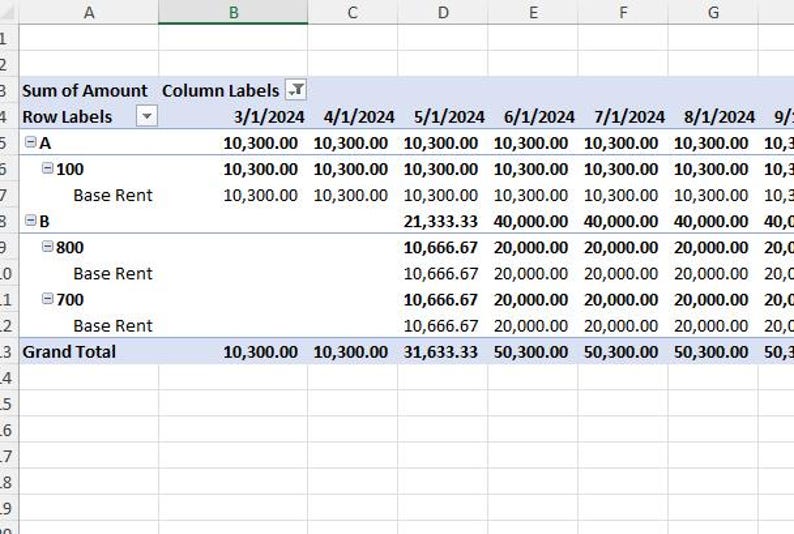Select column E header

coord(533,12)
